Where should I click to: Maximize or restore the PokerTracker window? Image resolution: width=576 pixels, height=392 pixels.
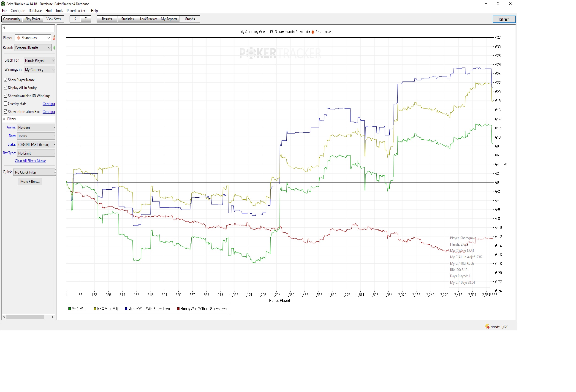click(498, 3)
